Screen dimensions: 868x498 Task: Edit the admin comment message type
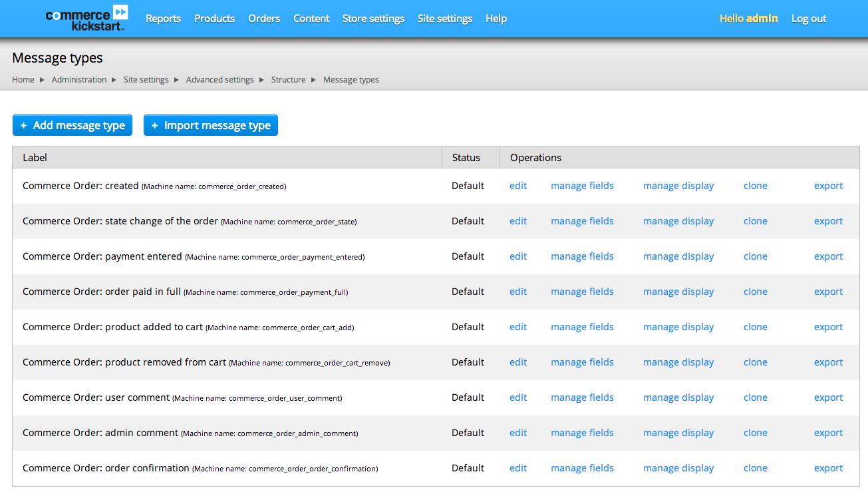tap(518, 433)
